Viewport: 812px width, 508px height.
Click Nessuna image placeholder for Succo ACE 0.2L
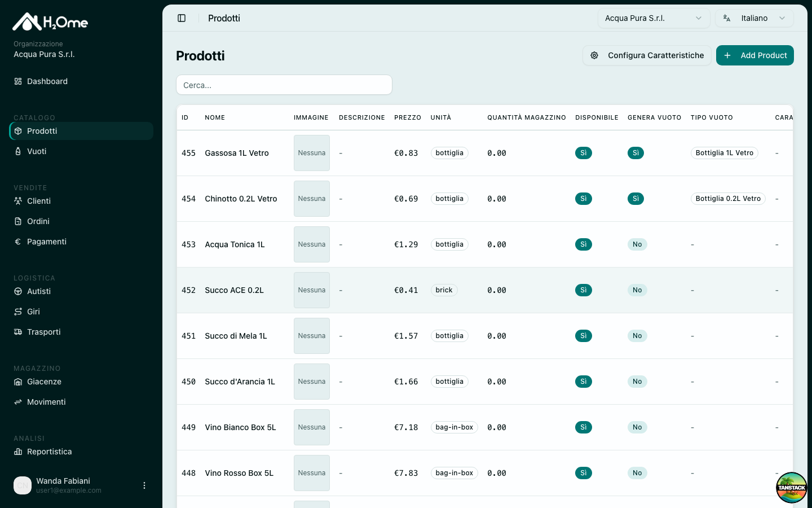(x=312, y=290)
